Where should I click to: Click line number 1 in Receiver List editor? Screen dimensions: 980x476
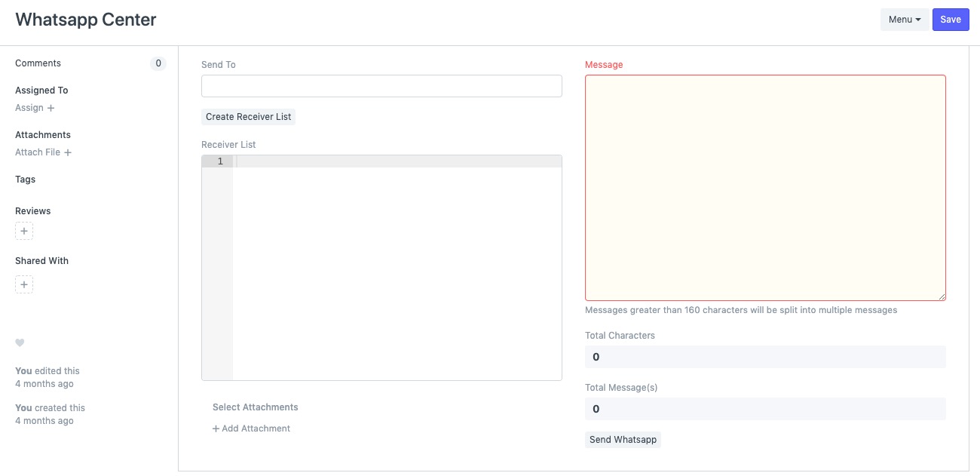coord(219,161)
